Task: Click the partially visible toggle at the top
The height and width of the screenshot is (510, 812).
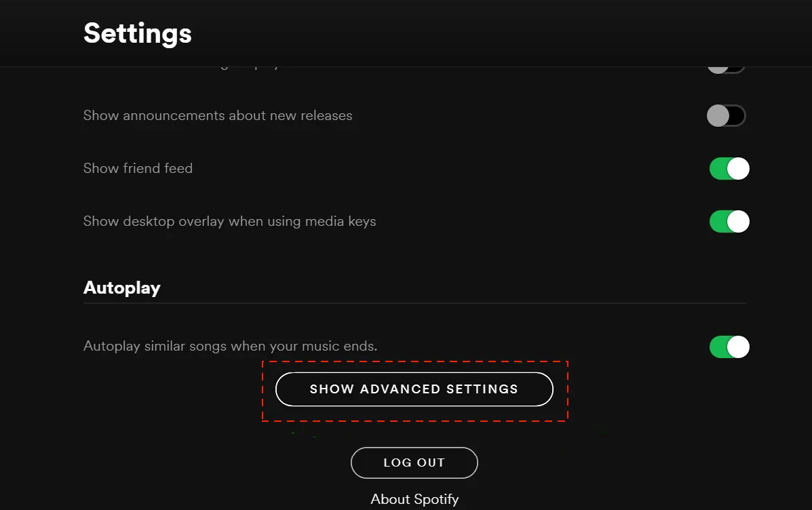Action: click(727, 64)
